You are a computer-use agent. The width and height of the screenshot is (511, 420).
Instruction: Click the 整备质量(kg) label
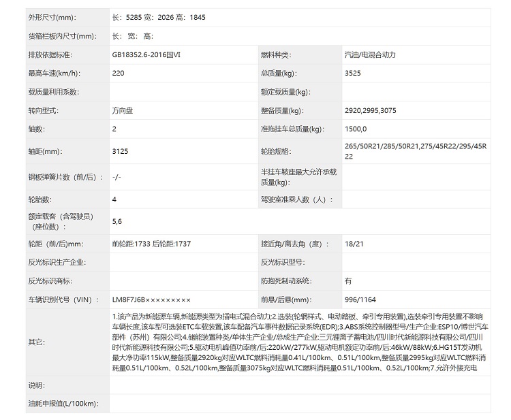coord(282,111)
